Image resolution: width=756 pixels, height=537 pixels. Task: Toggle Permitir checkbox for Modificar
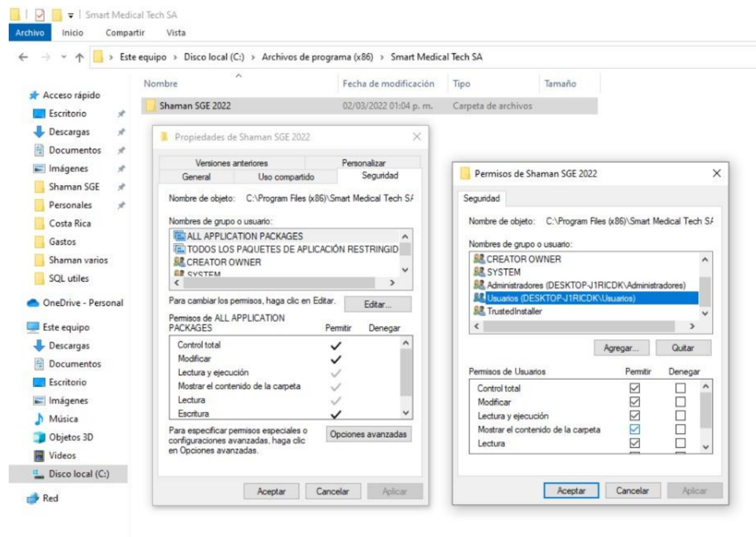[635, 402]
